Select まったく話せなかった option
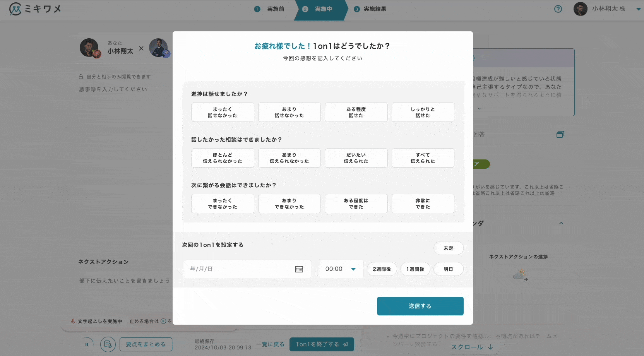The width and height of the screenshot is (644, 356). point(223,112)
